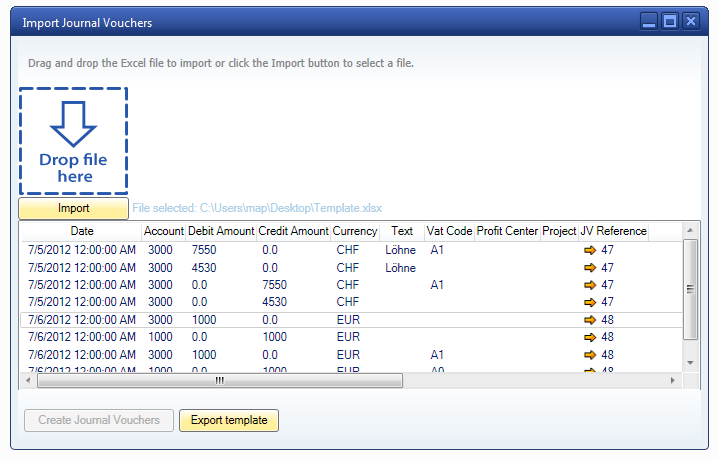Click the Currency column header
The height and width of the screenshot is (469, 719).
tap(355, 231)
